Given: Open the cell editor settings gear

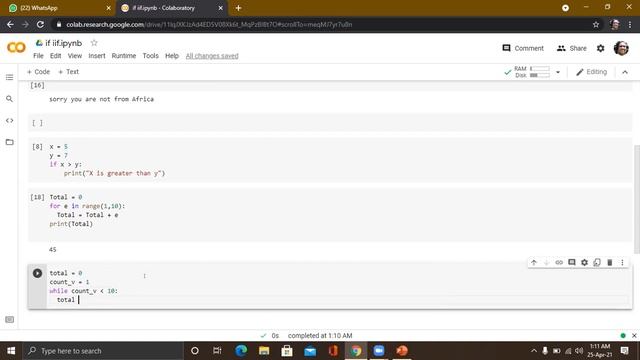Looking at the screenshot, I should tap(584, 262).
